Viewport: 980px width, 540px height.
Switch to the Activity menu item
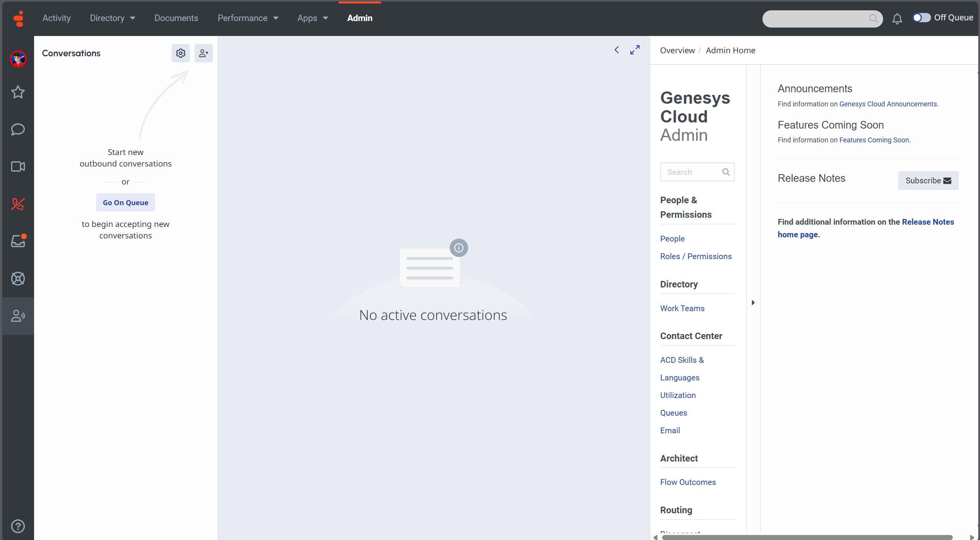coord(56,18)
